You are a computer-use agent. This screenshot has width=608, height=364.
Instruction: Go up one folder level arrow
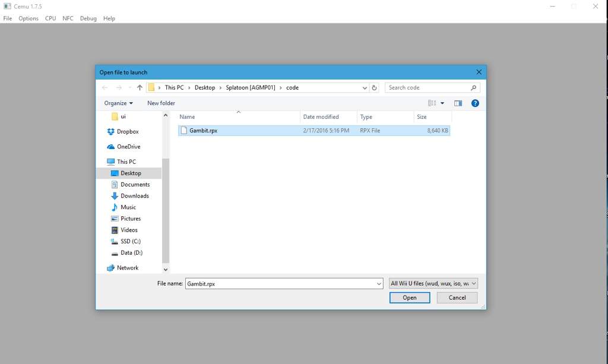click(140, 88)
